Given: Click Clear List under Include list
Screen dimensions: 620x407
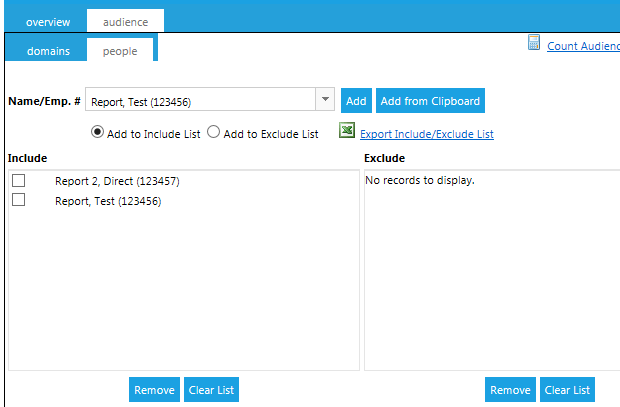Looking at the screenshot, I should tap(211, 390).
